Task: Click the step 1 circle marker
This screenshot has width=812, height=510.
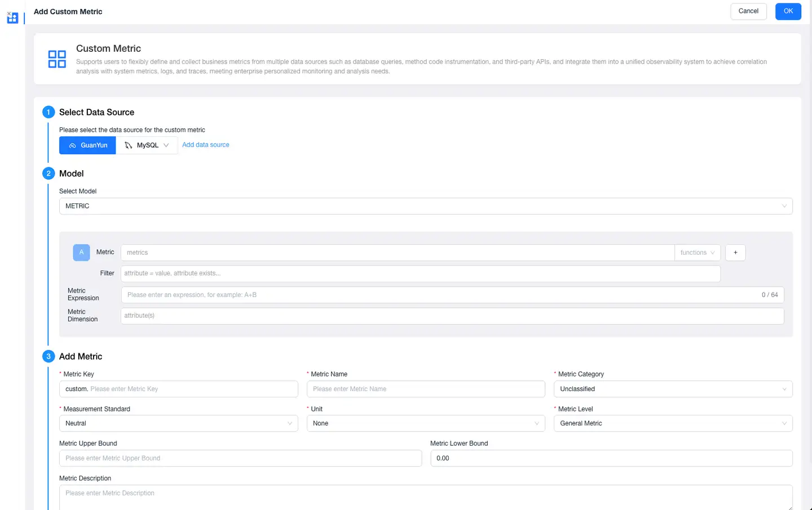Action: tap(48, 112)
